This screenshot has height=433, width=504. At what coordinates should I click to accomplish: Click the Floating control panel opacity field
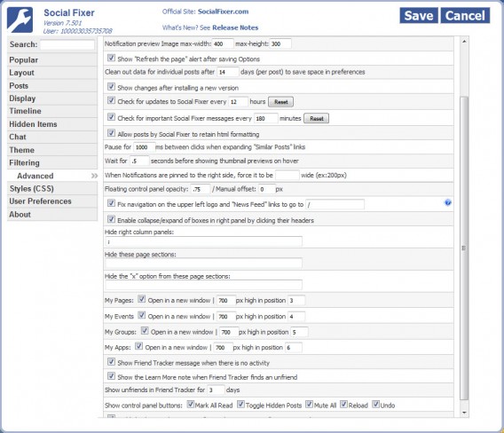tap(201, 189)
